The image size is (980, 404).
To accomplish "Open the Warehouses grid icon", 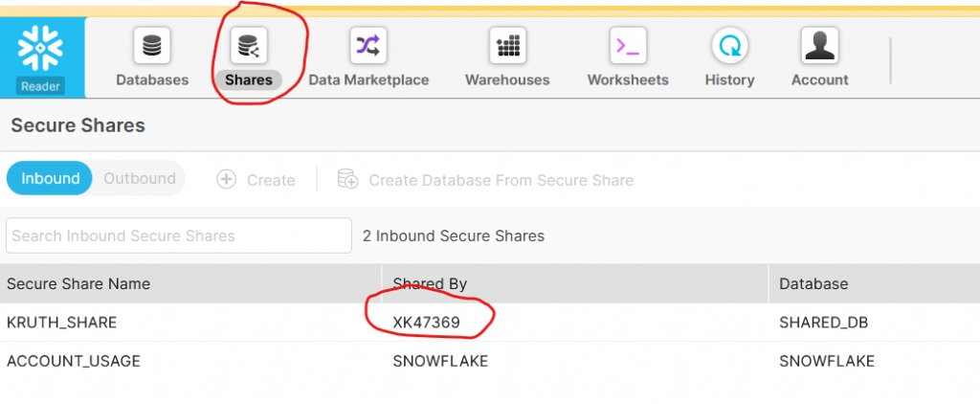I will [x=507, y=46].
